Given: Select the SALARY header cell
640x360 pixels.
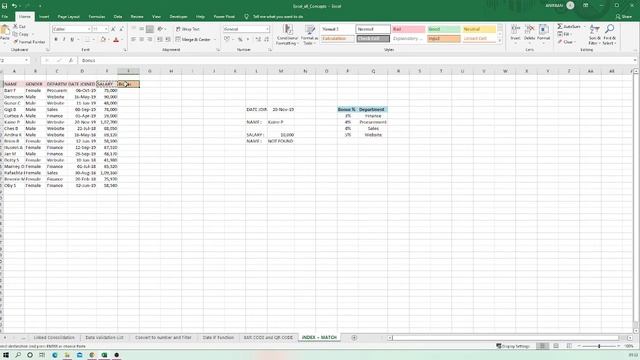Looking at the screenshot, I should click(107, 84).
